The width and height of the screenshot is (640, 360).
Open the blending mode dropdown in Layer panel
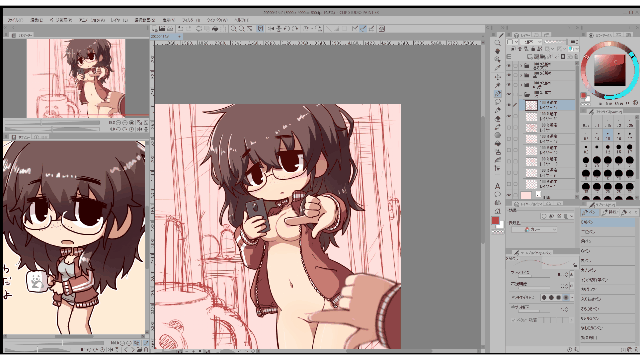point(531,42)
